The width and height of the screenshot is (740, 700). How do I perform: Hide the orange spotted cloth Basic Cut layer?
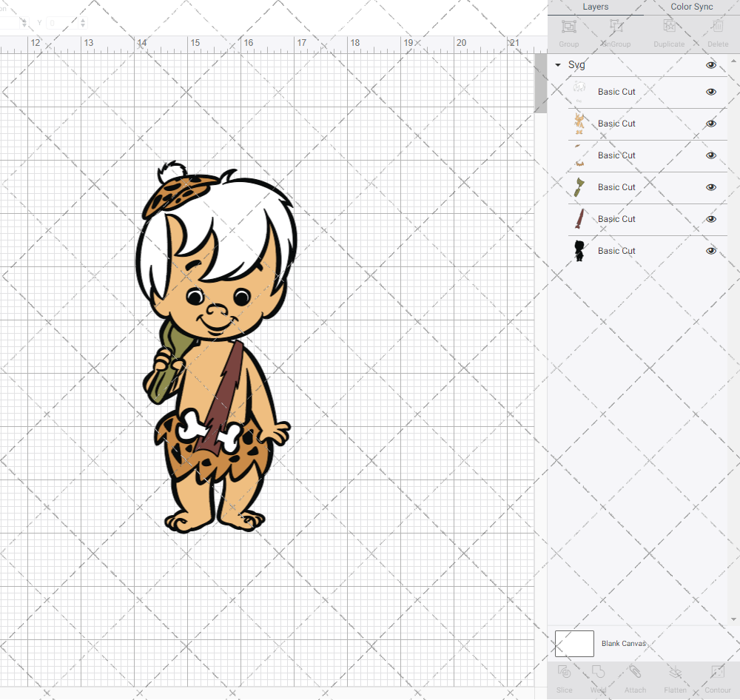(x=710, y=155)
